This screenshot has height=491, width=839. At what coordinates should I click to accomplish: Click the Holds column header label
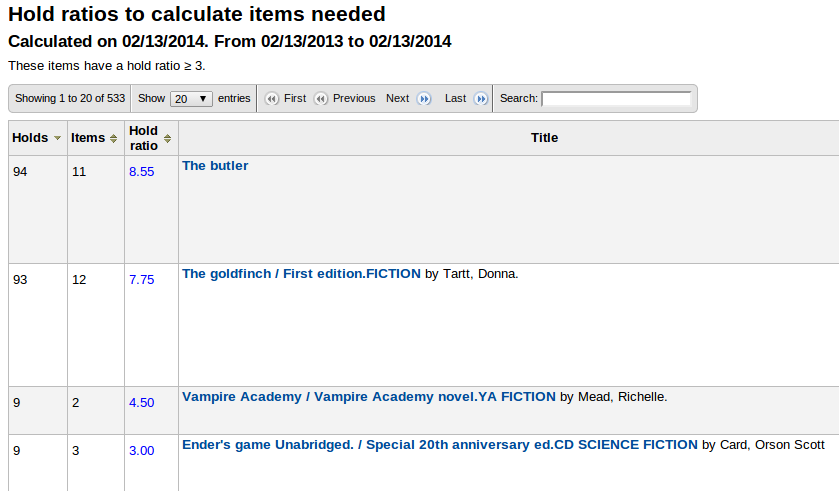point(30,138)
